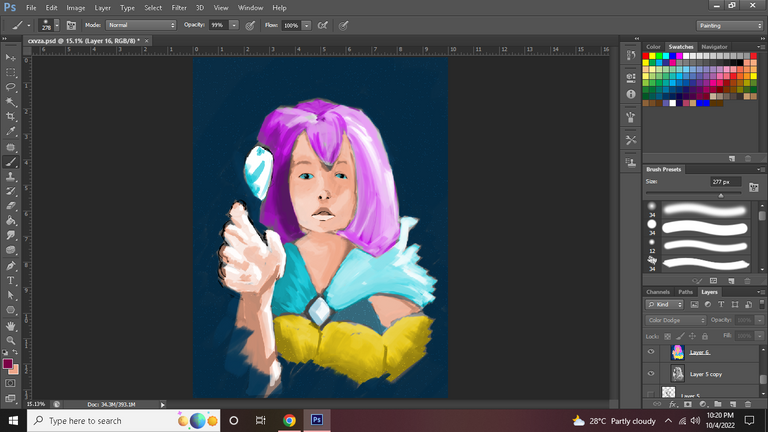
Task: Toggle lock image pixels
Action: tap(680, 336)
